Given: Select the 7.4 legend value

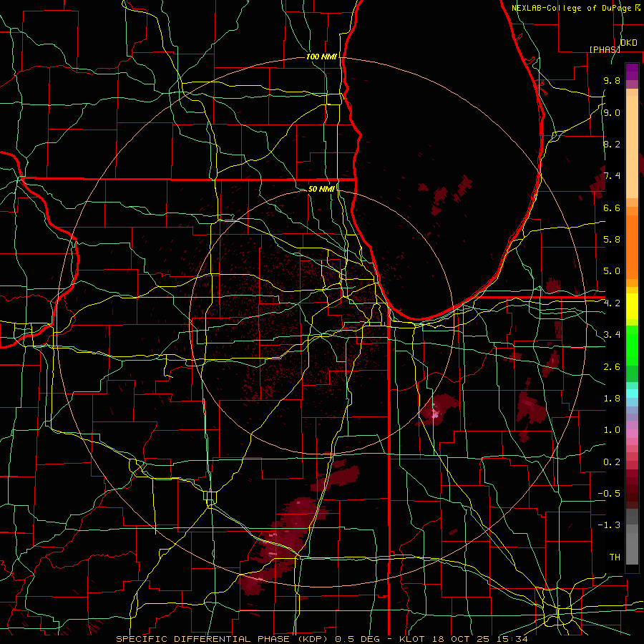Looking at the screenshot, I should point(612,176).
